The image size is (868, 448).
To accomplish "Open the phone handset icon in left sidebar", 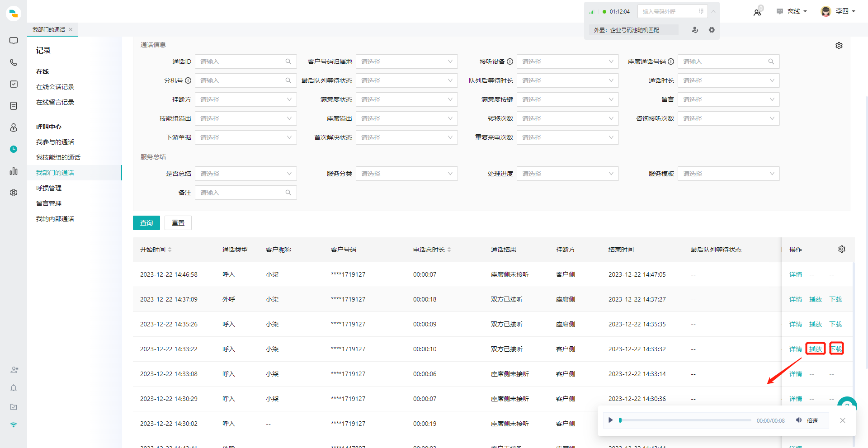I will (x=14, y=62).
